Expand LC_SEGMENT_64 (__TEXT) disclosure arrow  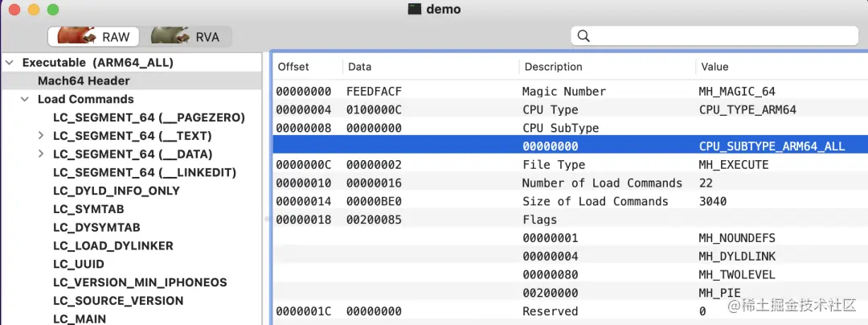tap(41, 136)
